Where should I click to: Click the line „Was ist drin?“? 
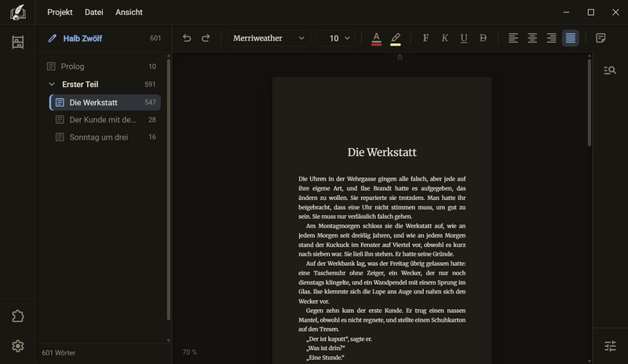[x=325, y=348]
